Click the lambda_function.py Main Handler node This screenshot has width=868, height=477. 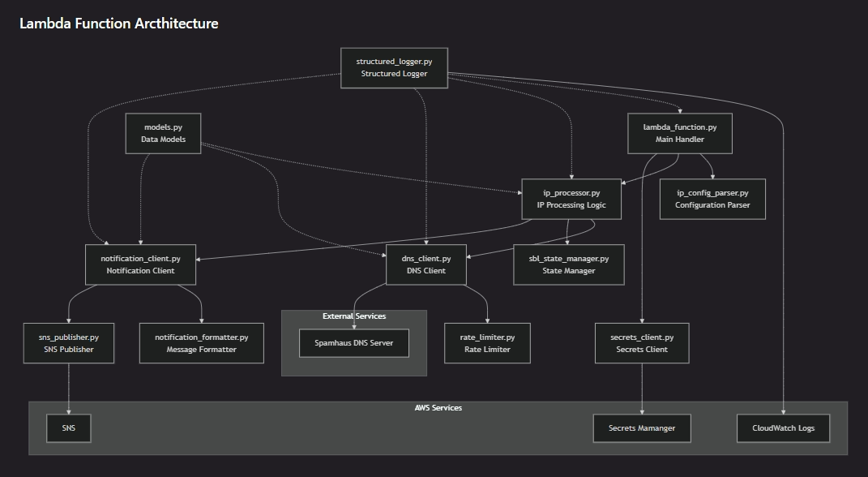(x=679, y=134)
